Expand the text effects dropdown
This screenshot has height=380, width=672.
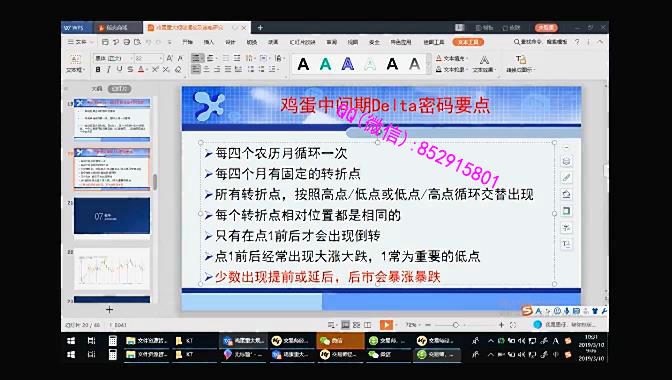pos(484,64)
